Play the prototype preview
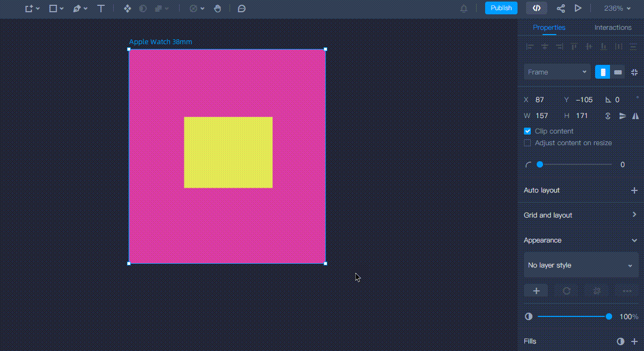The width and height of the screenshot is (644, 351). 578,9
